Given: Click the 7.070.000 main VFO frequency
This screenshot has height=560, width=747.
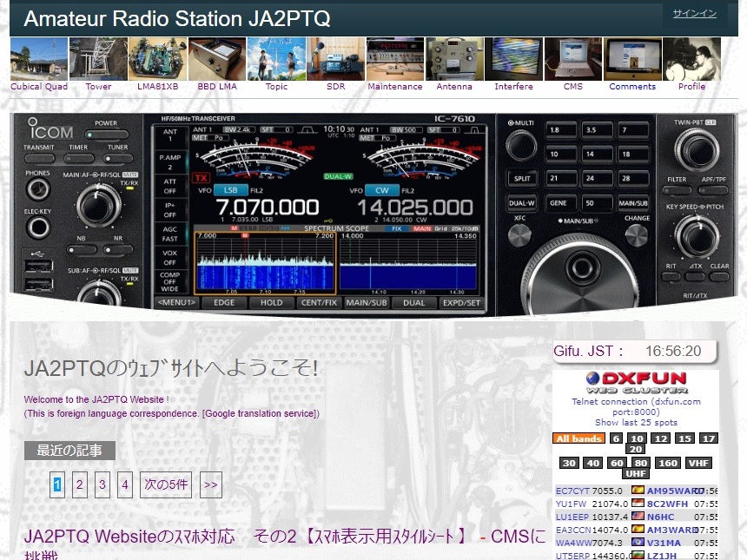Looking at the screenshot, I should tap(268, 208).
